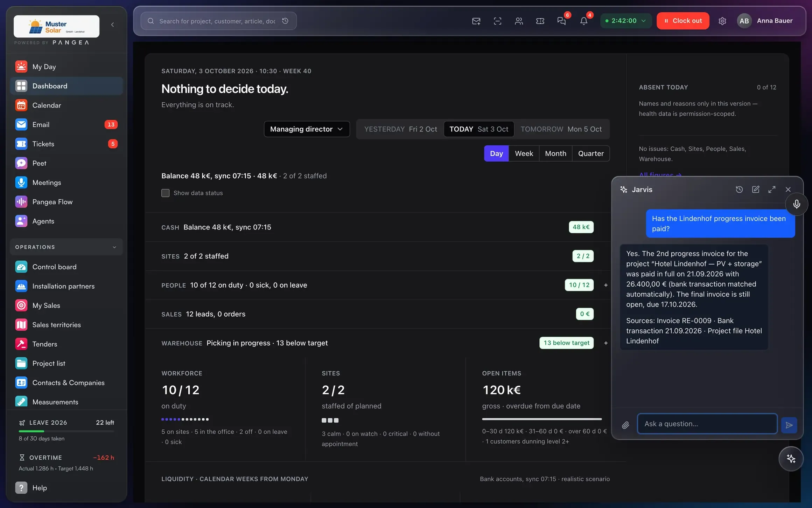Click the floating Jarvis sparkle button
This screenshot has width=812, height=508.
coord(791,459)
